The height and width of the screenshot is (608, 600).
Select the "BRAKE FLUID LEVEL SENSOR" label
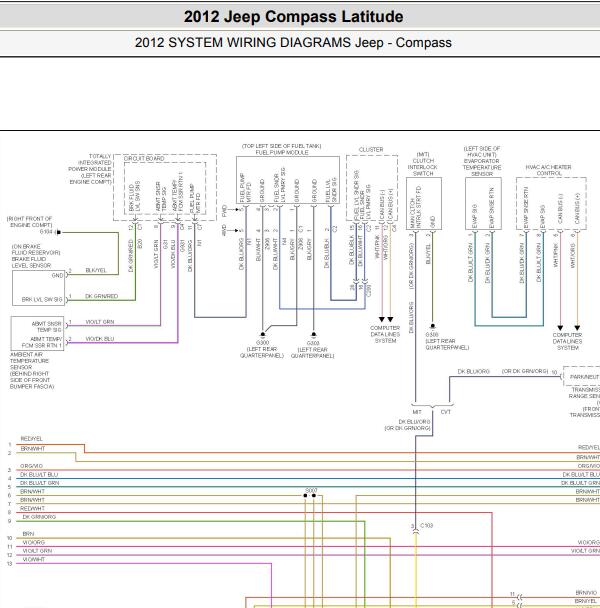click(x=31, y=262)
